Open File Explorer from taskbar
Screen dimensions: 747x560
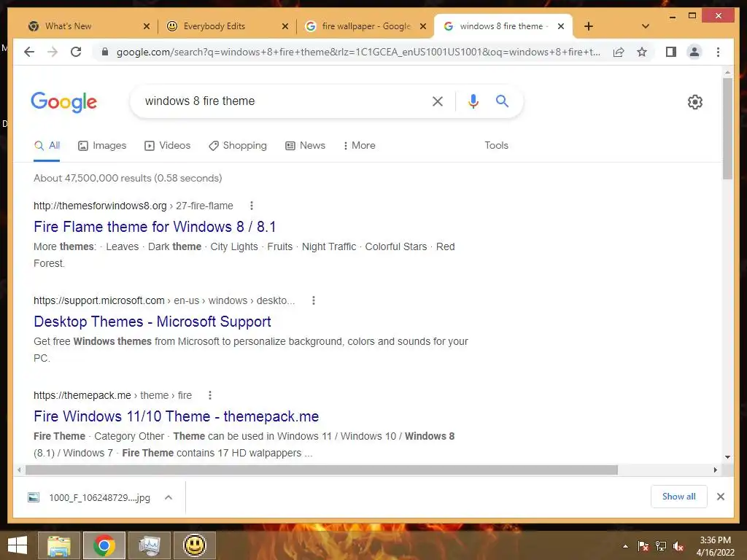point(58,545)
